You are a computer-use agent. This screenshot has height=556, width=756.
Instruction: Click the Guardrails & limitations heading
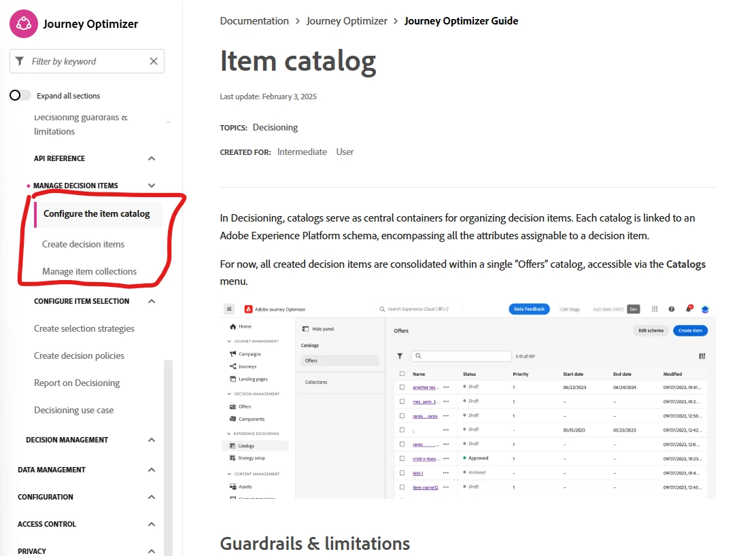click(315, 544)
